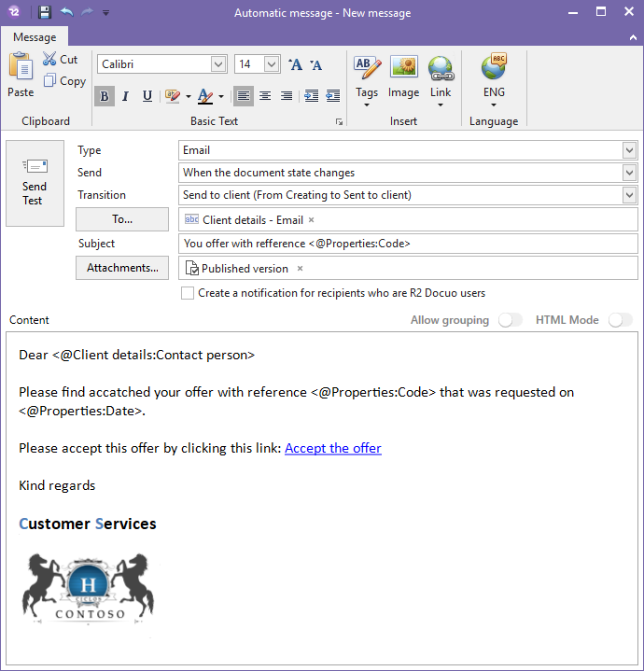Copy the selected text
This screenshot has width=644, height=671.
(64, 81)
